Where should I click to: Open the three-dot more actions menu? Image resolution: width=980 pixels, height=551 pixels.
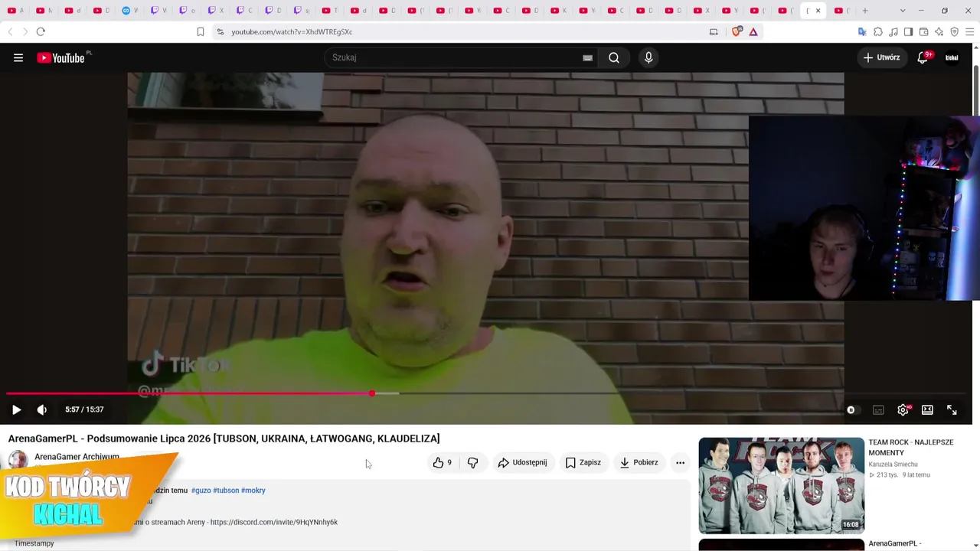[x=680, y=462]
